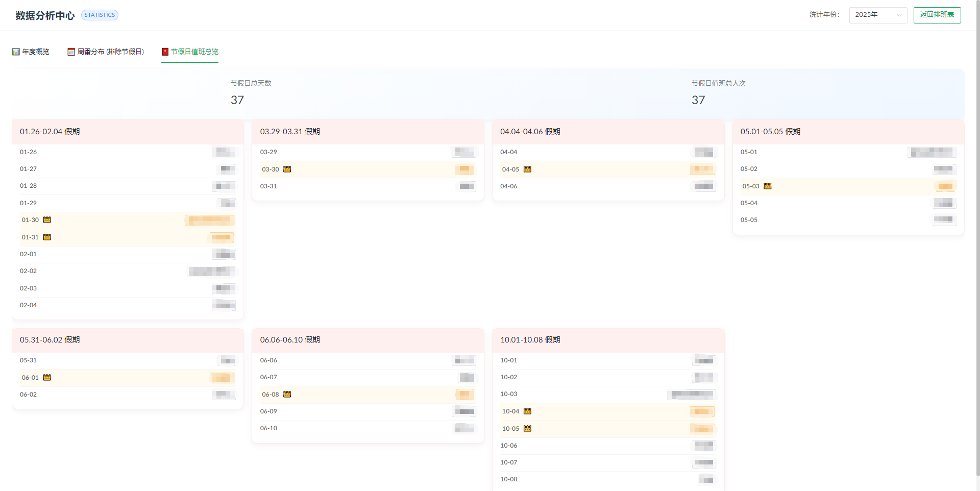
Task: Click the 返回排班表 button
Action: tap(937, 15)
